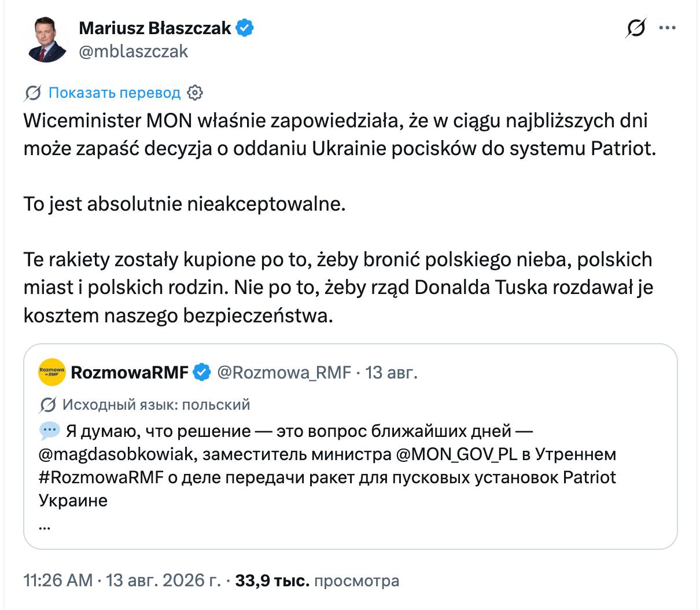Open the @MON_GOV_PL mention
Image resolution: width=700 pixels, height=610 pixels.
pyautogui.click(x=456, y=454)
